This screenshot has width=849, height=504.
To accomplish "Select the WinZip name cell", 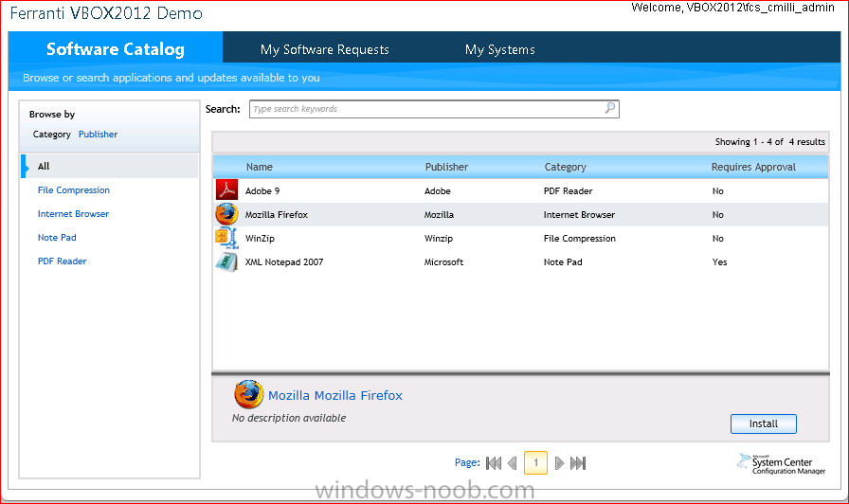I will 260,239.
